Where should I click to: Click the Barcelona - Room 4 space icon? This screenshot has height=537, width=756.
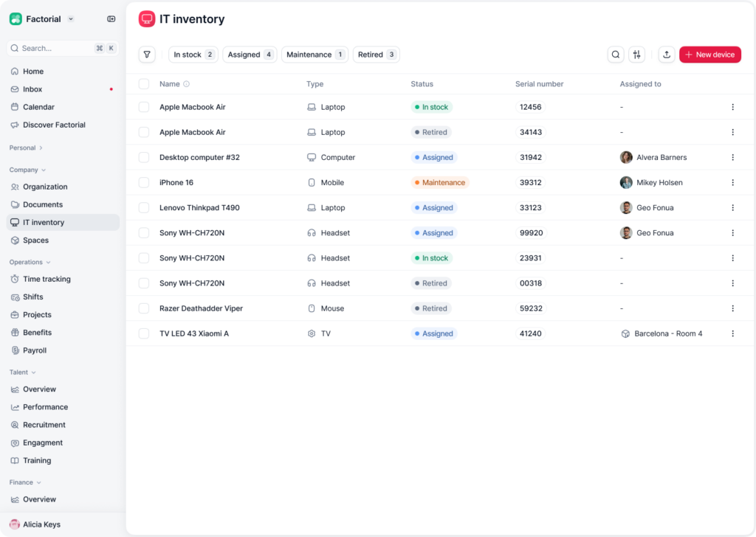pyautogui.click(x=625, y=333)
